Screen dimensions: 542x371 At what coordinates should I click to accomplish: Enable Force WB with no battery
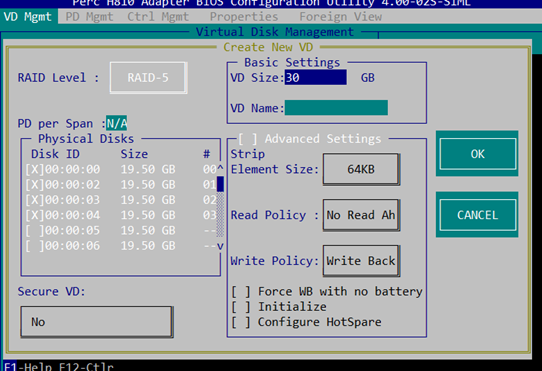(x=241, y=291)
